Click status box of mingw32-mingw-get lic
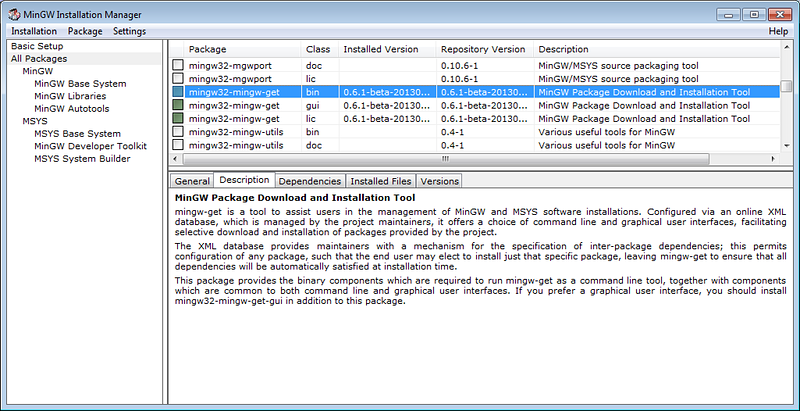 [x=178, y=118]
